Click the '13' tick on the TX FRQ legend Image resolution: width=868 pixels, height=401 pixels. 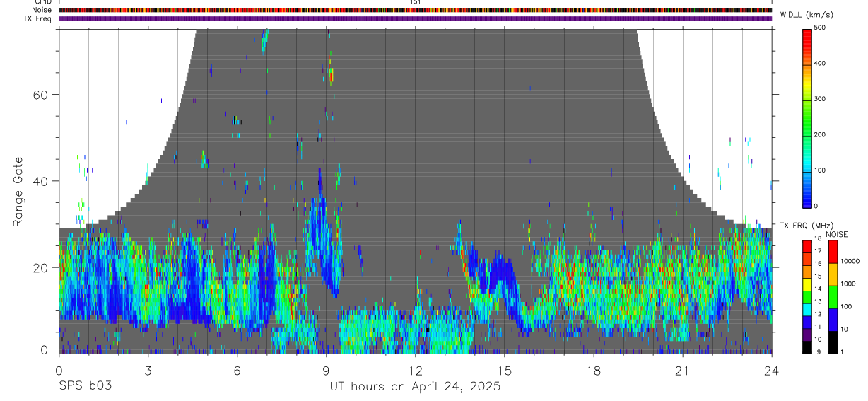819,302
